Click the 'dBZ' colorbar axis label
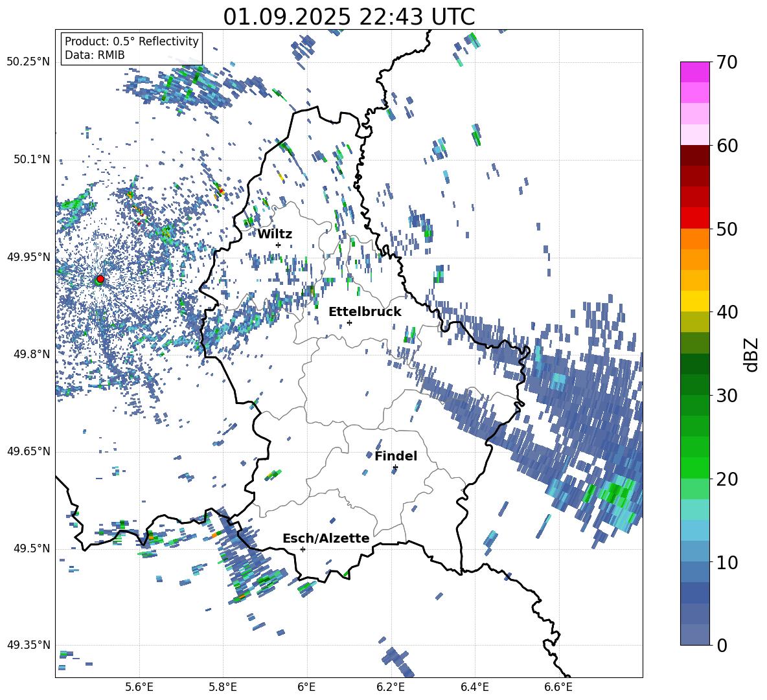The width and height of the screenshot is (767, 700). [752, 354]
